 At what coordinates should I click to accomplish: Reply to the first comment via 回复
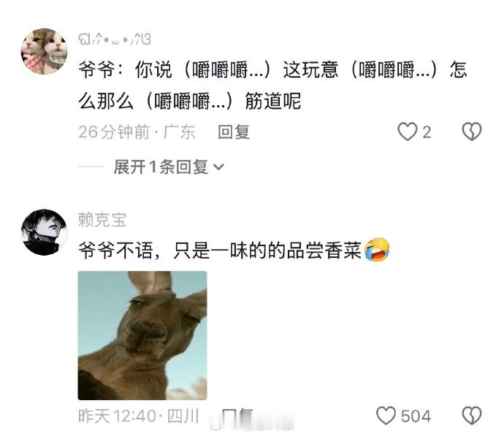234,132
